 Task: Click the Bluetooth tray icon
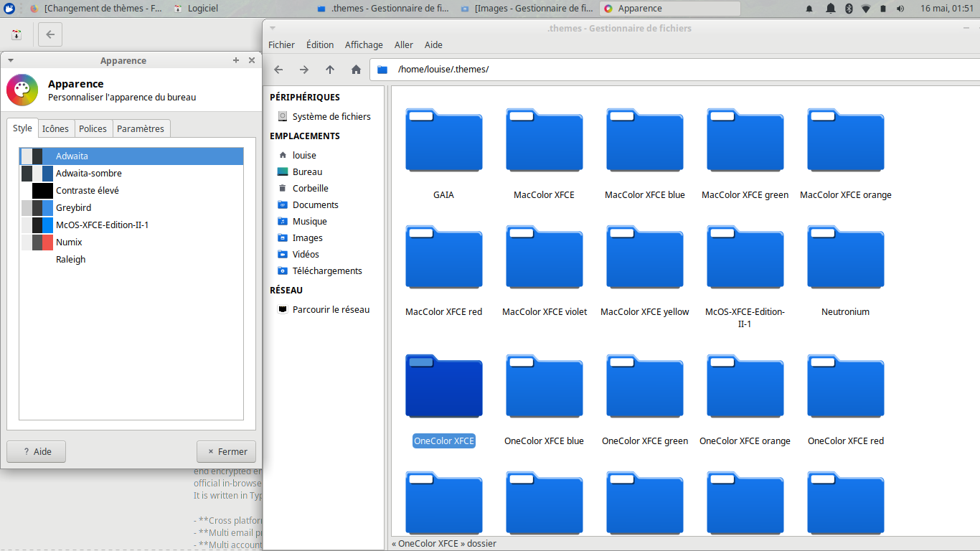coord(848,9)
